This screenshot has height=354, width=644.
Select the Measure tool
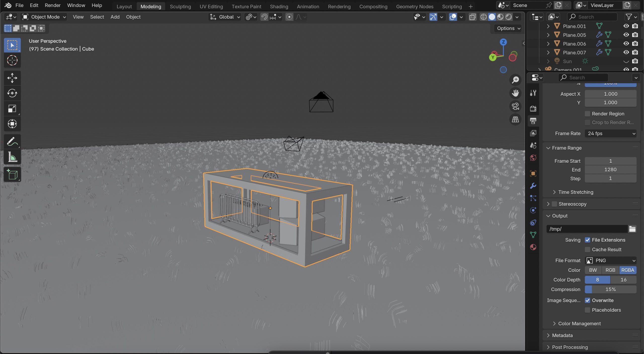point(12,157)
